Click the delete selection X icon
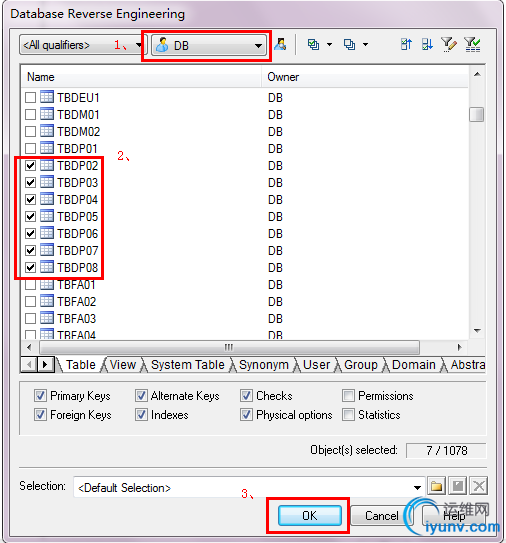The width and height of the screenshot is (506, 543). pos(479,486)
